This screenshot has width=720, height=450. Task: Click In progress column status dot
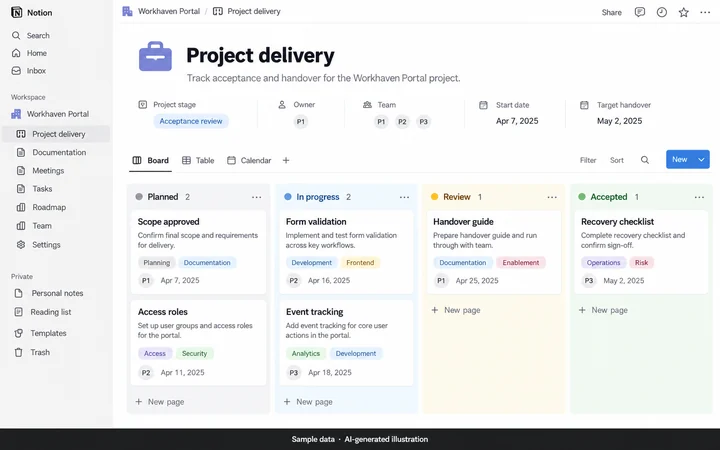click(288, 197)
